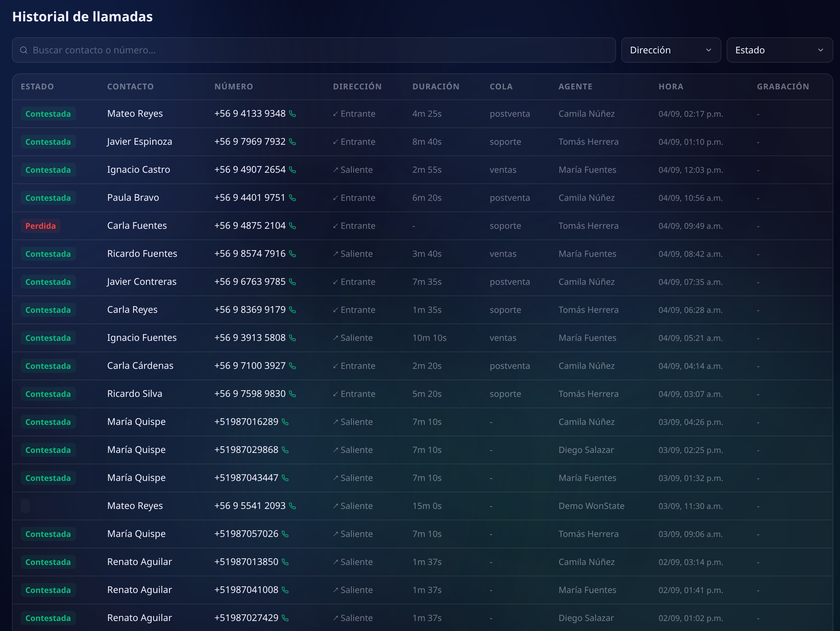The image size is (840, 631).
Task: Click phone icon next to +56 9 3913 5808
Action: pyautogui.click(x=292, y=338)
